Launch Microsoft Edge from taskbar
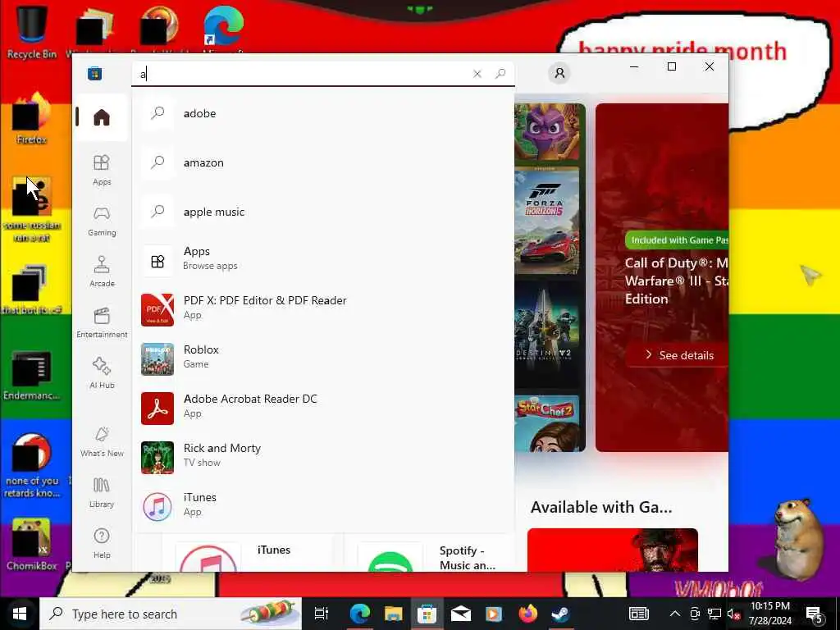840x630 pixels. pyautogui.click(x=360, y=614)
